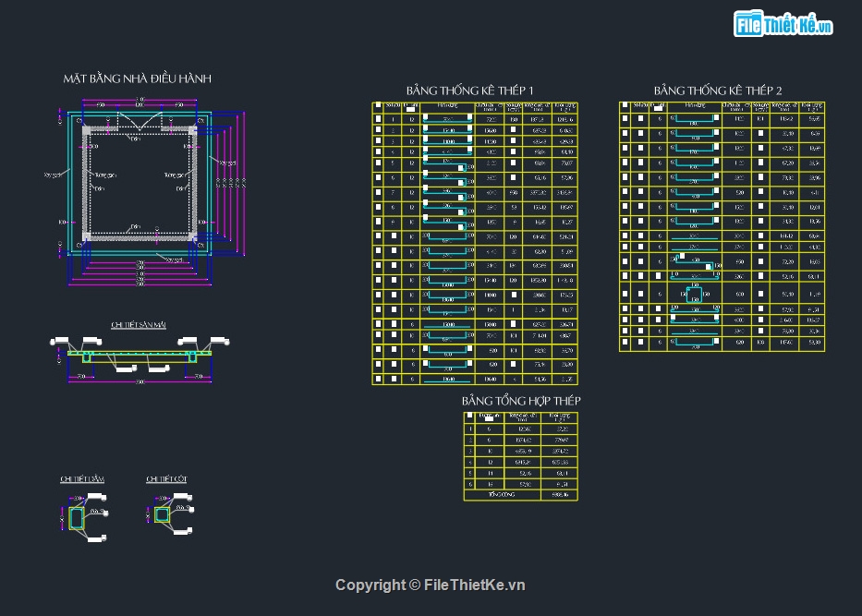Click the CHI TIẾT SÀN MÁI label
862x616 pixels.
tap(139, 325)
